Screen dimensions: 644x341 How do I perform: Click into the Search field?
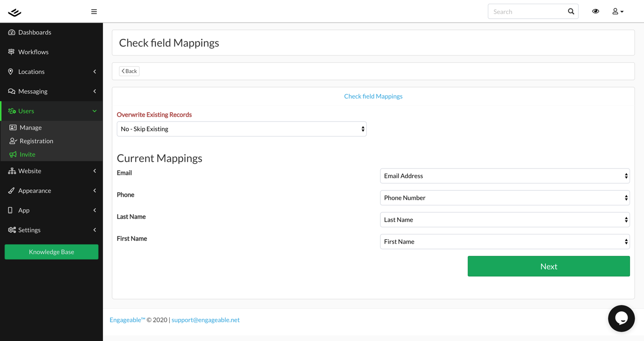(x=527, y=12)
